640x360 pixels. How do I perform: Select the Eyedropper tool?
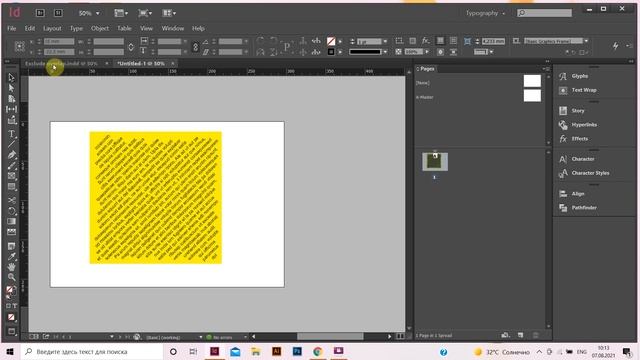pyautogui.click(x=11, y=257)
